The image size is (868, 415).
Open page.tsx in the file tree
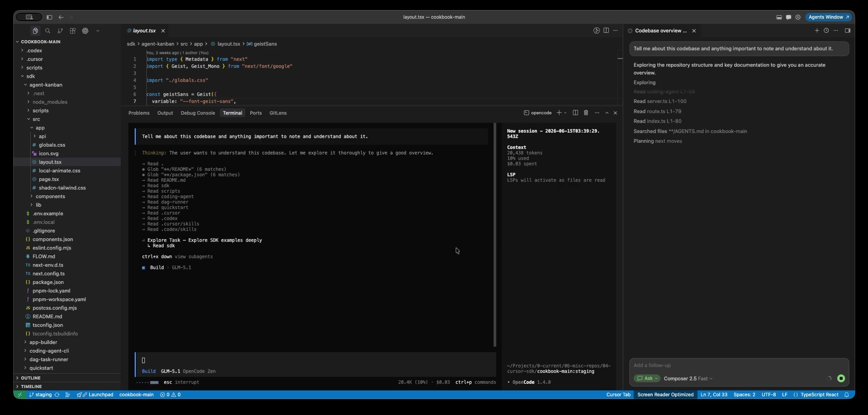49,179
